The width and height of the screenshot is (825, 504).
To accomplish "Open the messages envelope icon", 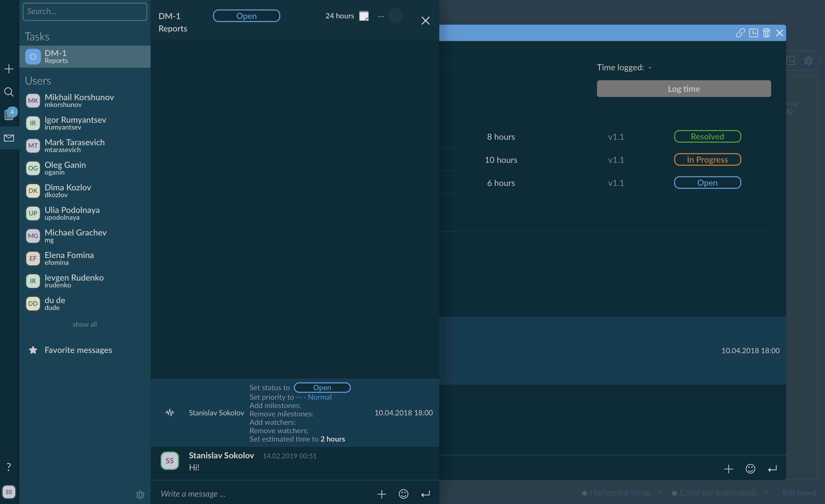I will 9,138.
